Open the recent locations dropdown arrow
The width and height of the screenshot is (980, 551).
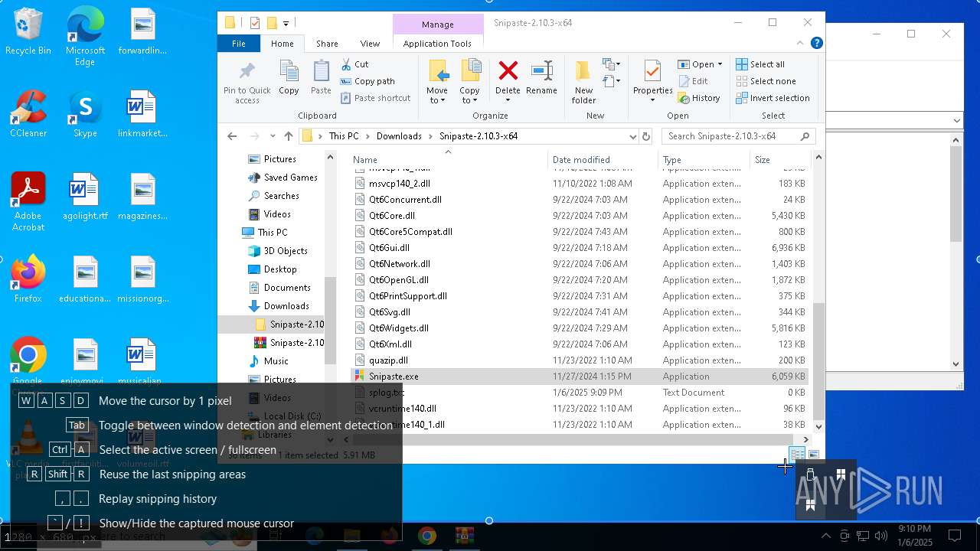coord(272,136)
